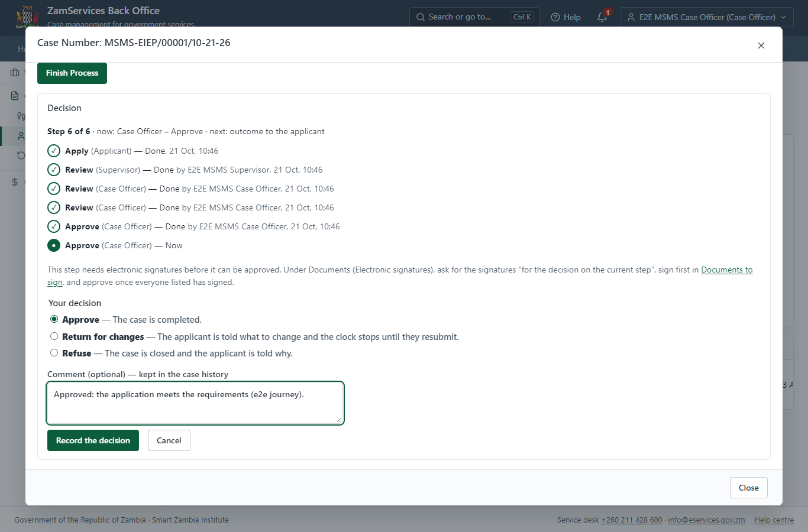Click the document sidebar icon

click(x=15, y=96)
